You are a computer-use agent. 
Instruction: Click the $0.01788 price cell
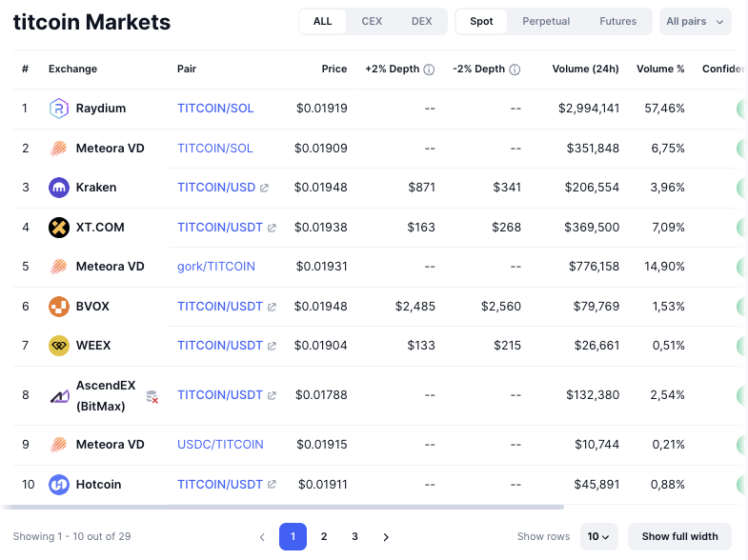321,395
